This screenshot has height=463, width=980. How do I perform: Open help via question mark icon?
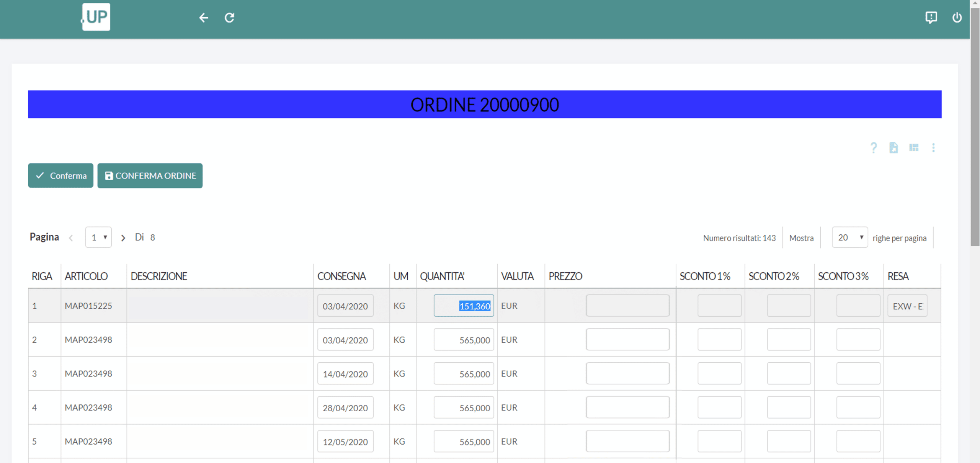click(874, 148)
